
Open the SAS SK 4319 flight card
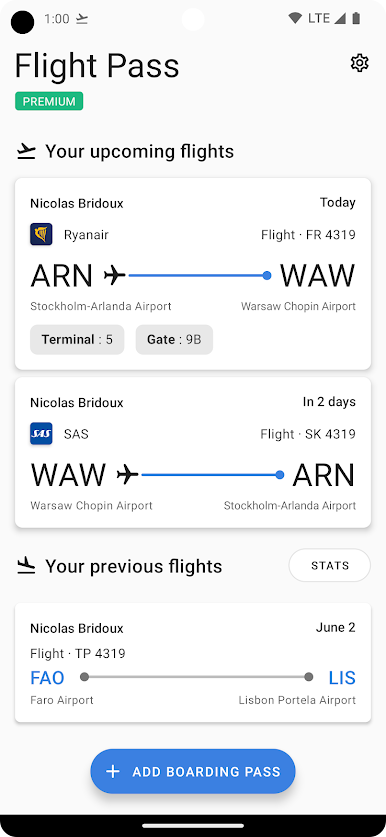coord(193,453)
